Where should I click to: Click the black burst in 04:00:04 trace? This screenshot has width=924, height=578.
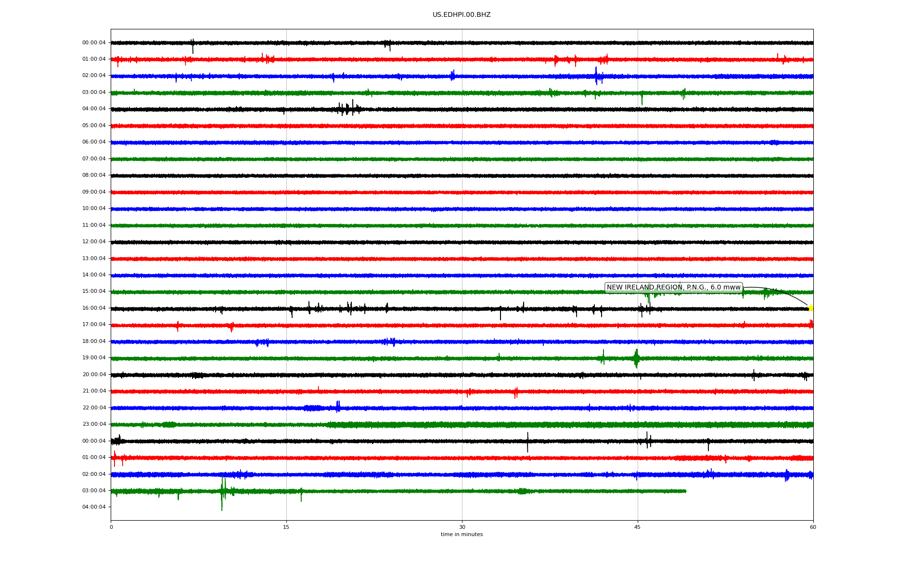tap(347, 109)
